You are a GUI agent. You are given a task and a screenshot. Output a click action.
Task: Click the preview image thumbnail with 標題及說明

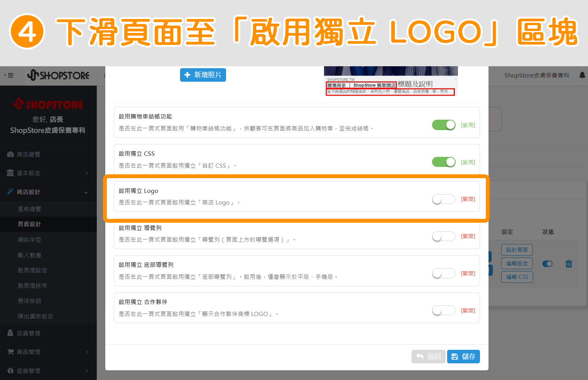(391, 81)
